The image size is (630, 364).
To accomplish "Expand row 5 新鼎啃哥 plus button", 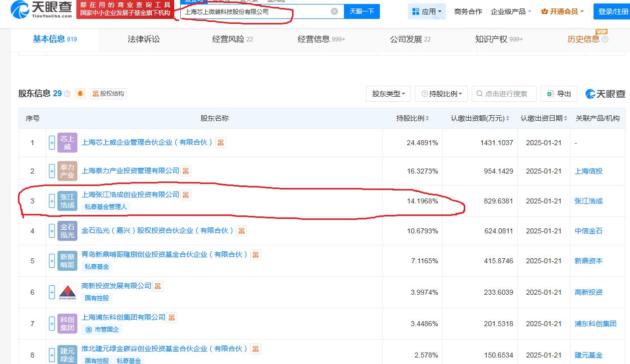I will 52,261.
